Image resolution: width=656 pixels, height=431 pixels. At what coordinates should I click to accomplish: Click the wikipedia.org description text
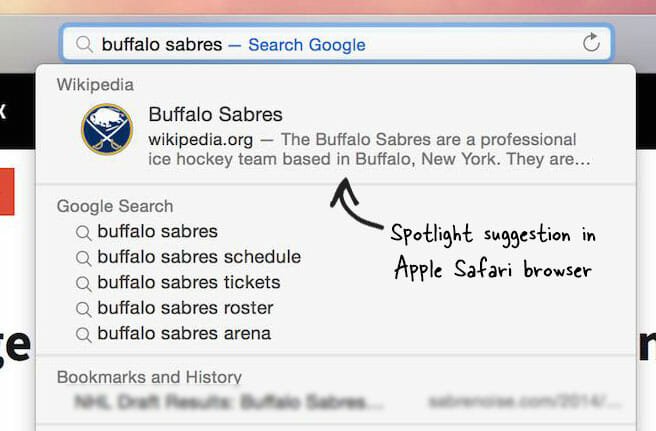point(369,149)
